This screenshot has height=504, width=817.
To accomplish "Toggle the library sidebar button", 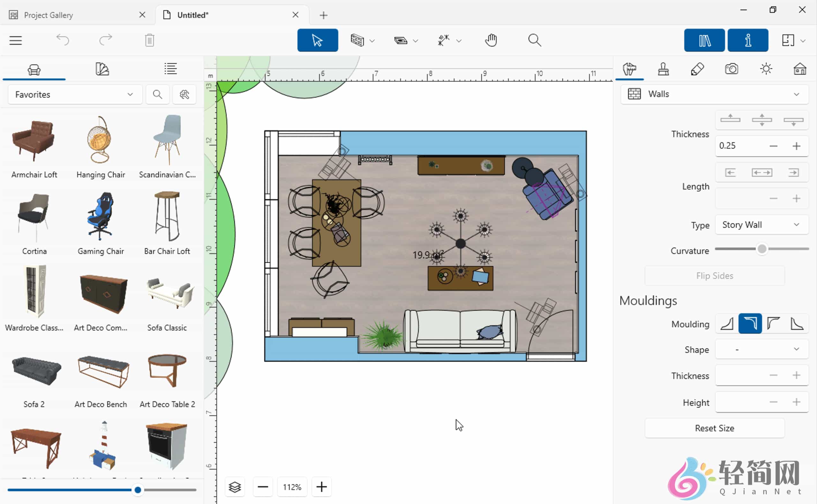I will tap(705, 40).
